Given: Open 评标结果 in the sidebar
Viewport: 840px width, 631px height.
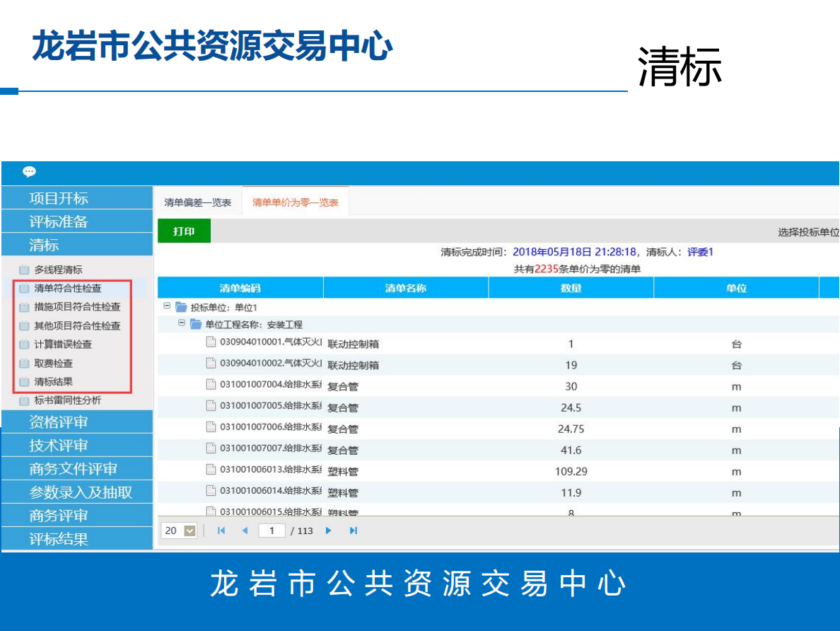Looking at the screenshot, I should (x=77, y=539).
